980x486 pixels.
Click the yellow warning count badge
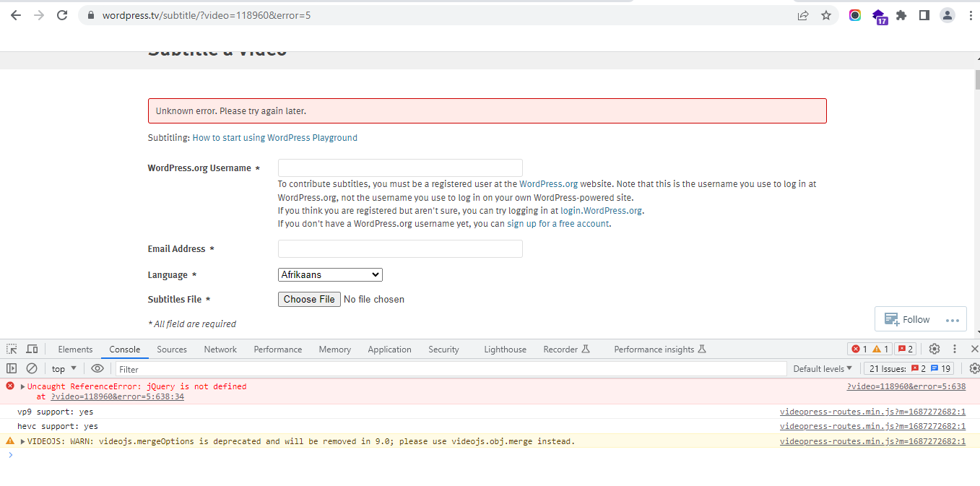(x=880, y=349)
